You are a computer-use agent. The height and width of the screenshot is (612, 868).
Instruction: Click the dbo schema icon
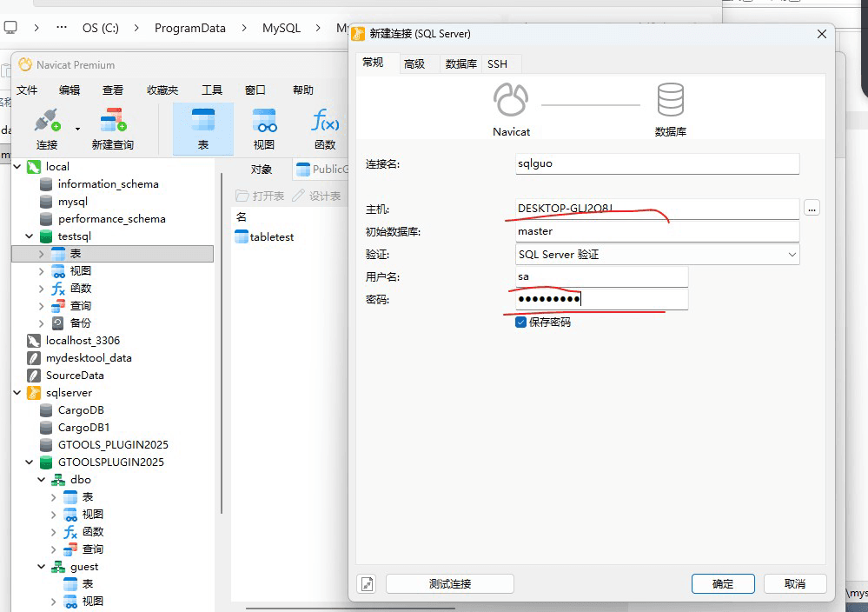click(x=58, y=480)
